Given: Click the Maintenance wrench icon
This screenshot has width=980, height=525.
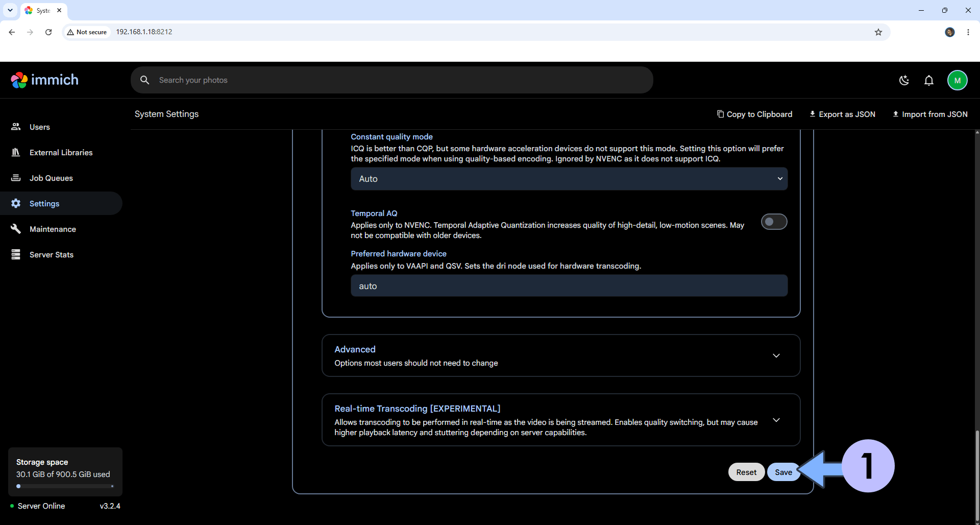Looking at the screenshot, I should 16,229.
